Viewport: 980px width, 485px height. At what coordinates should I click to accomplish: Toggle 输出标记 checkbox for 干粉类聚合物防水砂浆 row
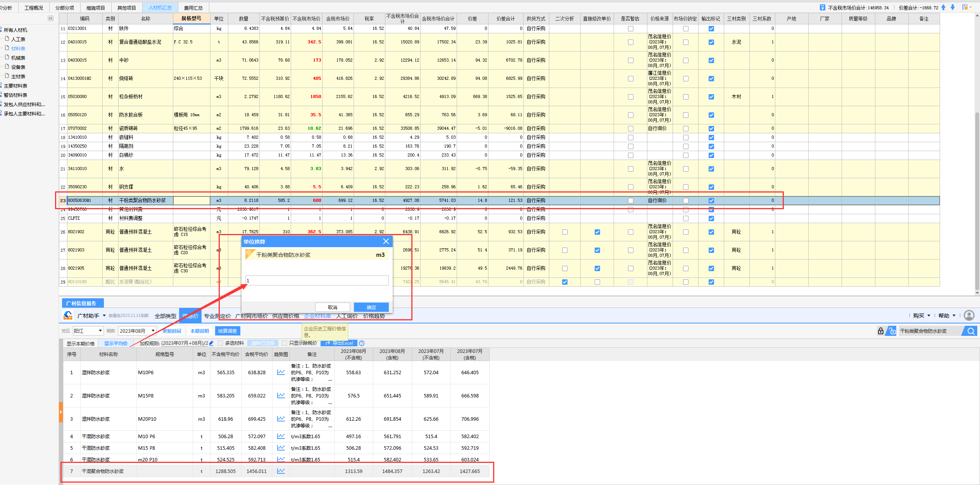click(711, 201)
